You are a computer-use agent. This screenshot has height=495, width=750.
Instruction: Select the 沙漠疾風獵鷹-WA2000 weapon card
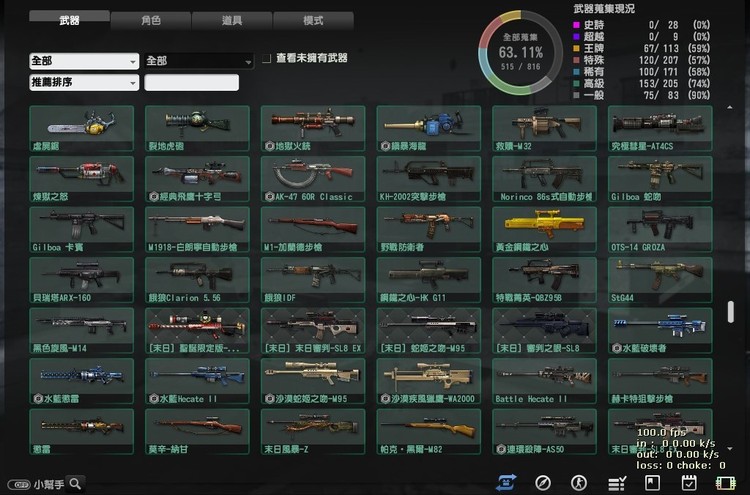point(429,381)
